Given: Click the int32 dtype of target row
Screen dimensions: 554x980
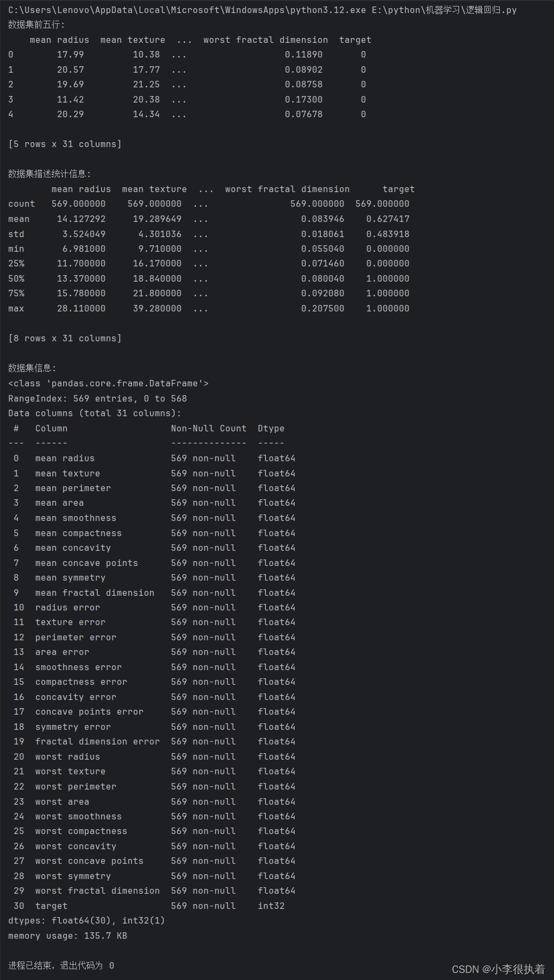Looking at the screenshot, I should tap(271, 906).
